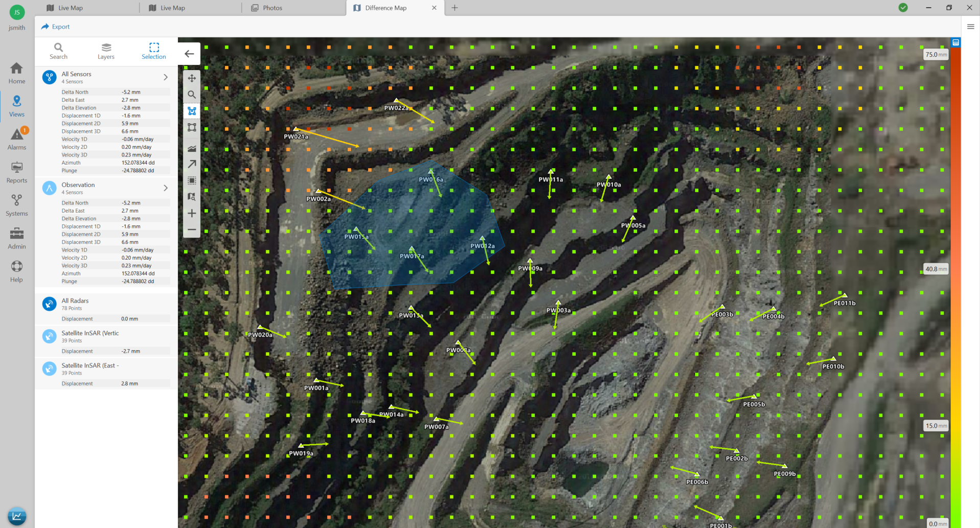Open the Alarms sidebar section
This screenshot has height=528, width=980.
tap(17, 139)
